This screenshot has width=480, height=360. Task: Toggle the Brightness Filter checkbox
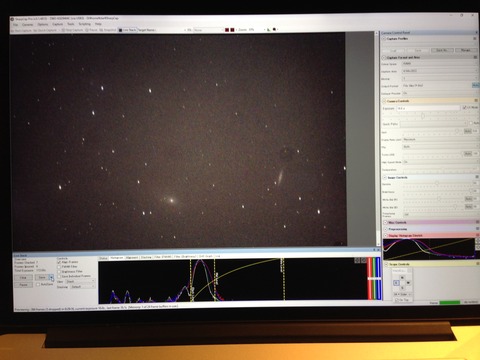(59, 272)
